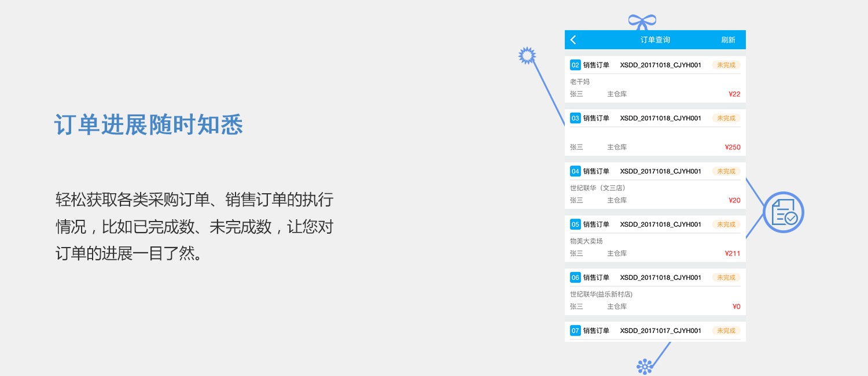The height and width of the screenshot is (376, 868).
Task: Select the order number 02 badge
Action: point(575,65)
